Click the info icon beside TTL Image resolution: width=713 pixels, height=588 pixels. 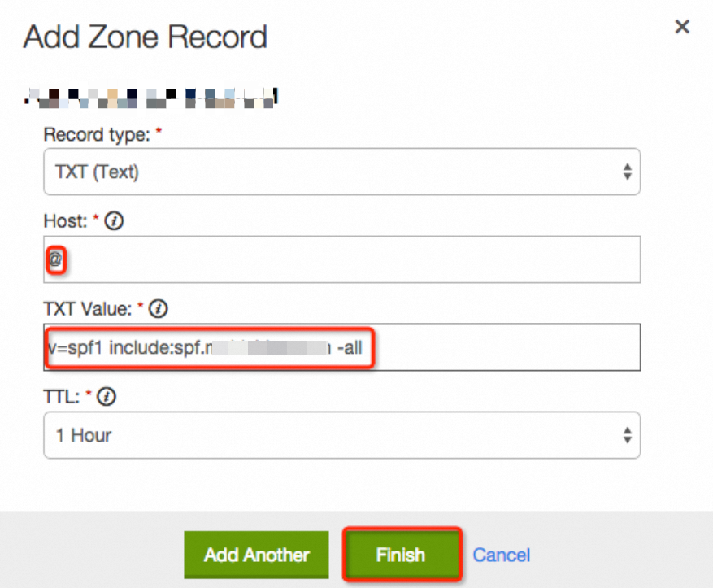(x=105, y=396)
